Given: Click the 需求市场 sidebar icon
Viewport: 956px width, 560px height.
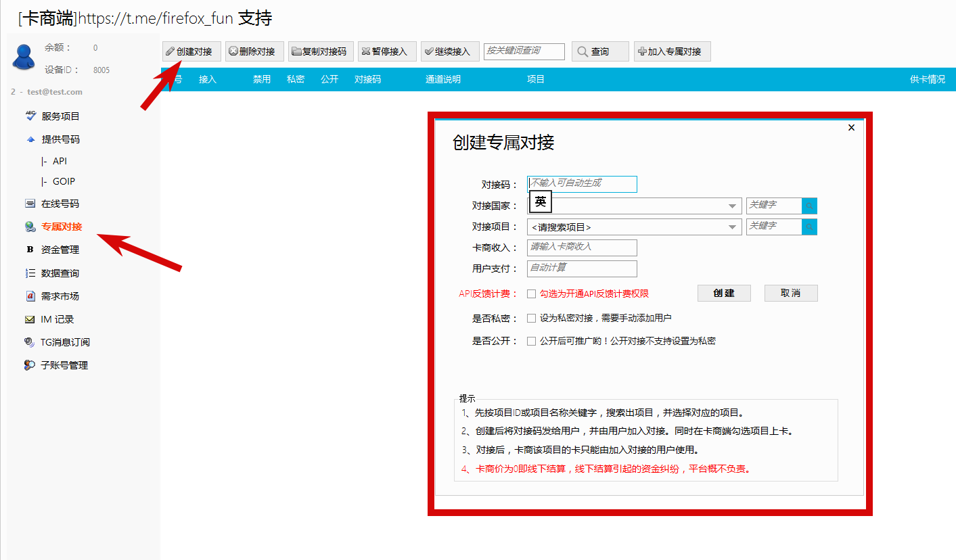Looking at the screenshot, I should coord(30,296).
